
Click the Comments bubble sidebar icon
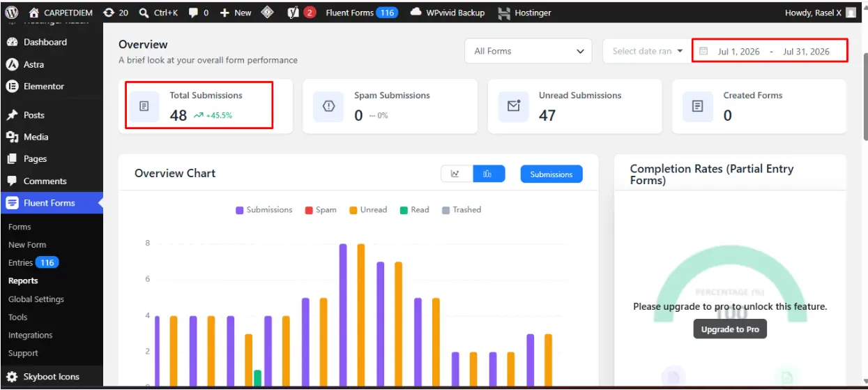[x=12, y=181]
